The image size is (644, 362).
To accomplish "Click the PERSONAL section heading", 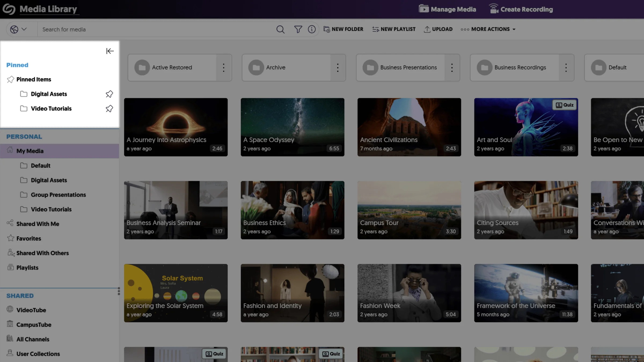I will (24, 136).
